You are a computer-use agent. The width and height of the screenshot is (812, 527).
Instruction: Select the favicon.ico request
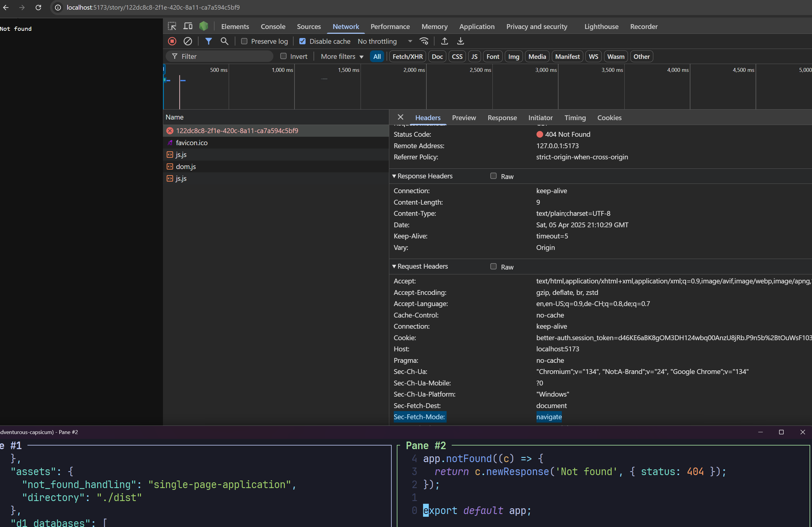click(191, 143)
